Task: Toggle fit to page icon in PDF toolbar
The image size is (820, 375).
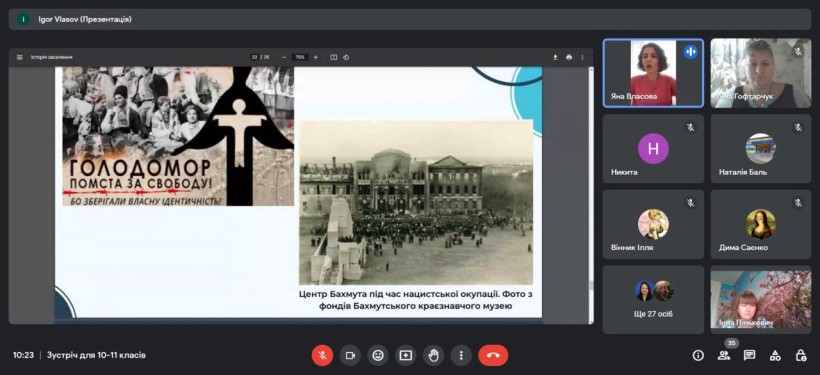Action: [x=334, y=57]
